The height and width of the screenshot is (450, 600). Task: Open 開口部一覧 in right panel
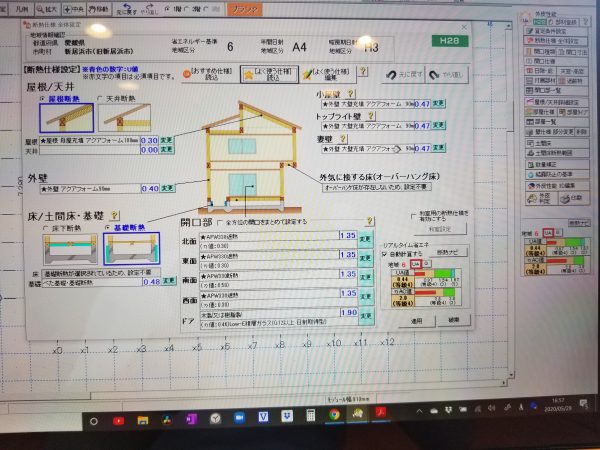point(556,91)
